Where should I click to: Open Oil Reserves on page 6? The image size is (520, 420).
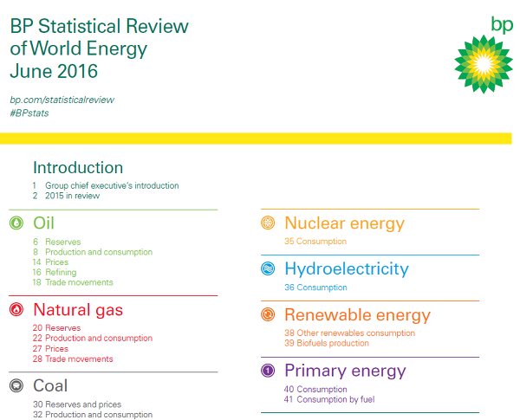point(61,242)
